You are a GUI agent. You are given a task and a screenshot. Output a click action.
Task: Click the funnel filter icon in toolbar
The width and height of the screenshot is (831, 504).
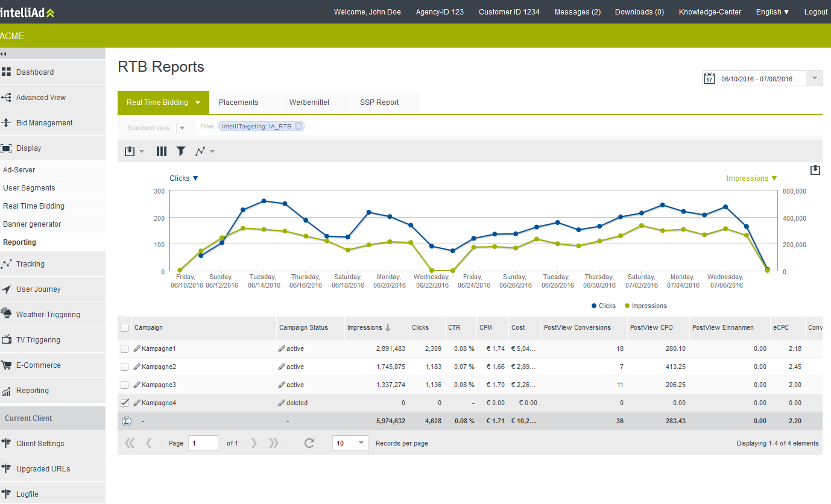coord(181,151)
